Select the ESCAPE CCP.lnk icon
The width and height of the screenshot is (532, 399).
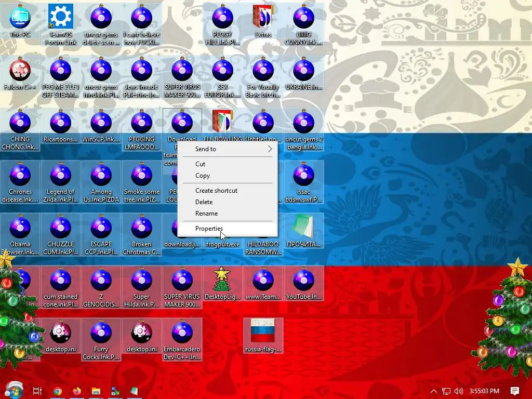[101, 235]
